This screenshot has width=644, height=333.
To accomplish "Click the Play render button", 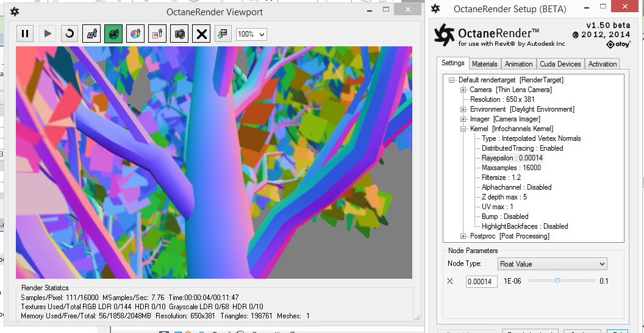I will pyautogui.click(x=47, y=34).
